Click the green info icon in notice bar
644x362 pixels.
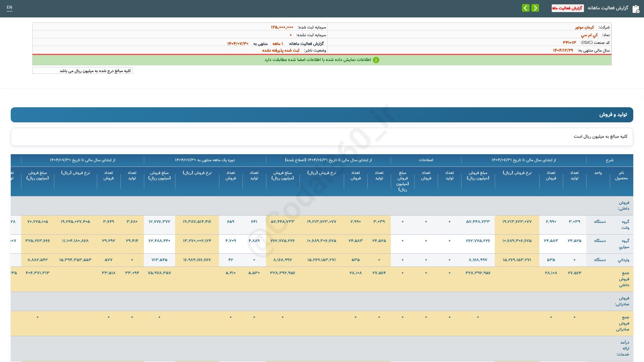click(x=376, y=60)
